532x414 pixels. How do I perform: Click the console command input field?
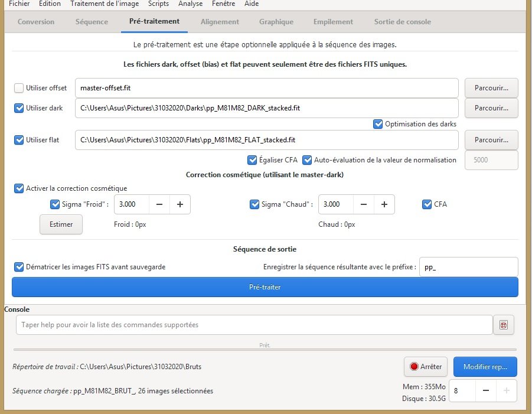point(254,325)
